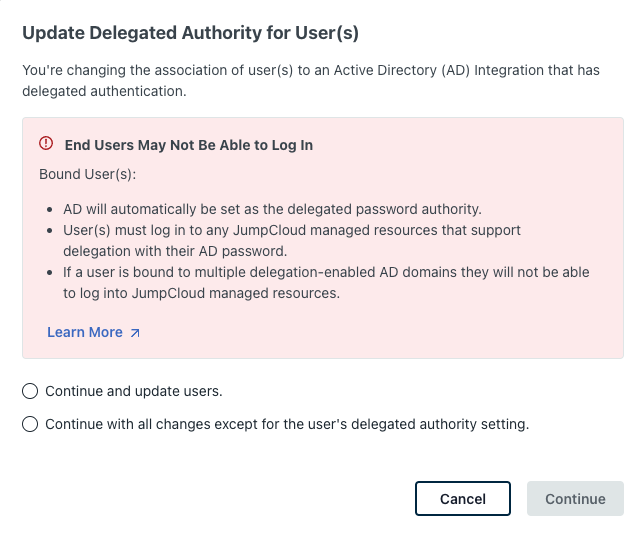Click the dialog title Update Delegated Authority
Screen dimensions: 644x537
point(191,33)
